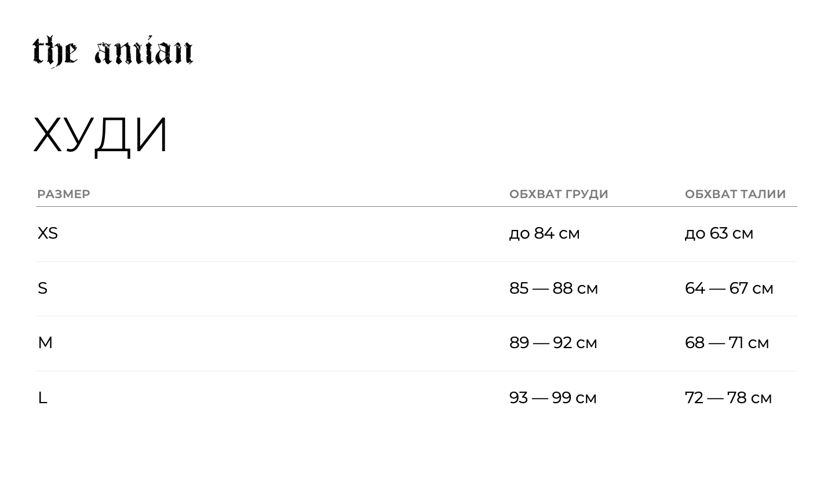Click the "до 84 см" chest value
The image size is (831, 504).
[x=544, y=233]
